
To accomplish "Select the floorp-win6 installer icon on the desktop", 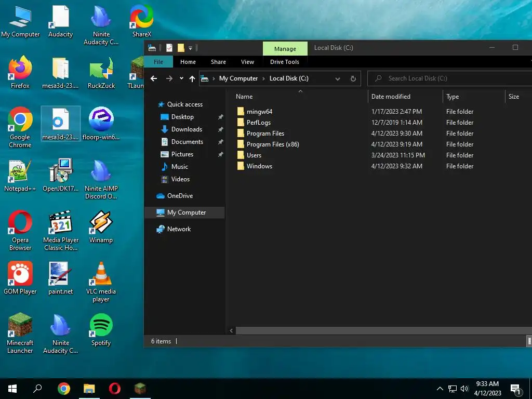I will pos(101,124).
